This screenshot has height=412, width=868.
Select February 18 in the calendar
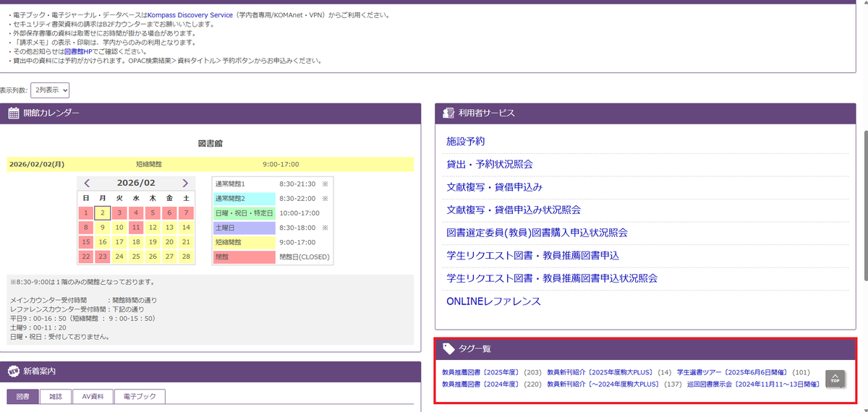[136, 242]
